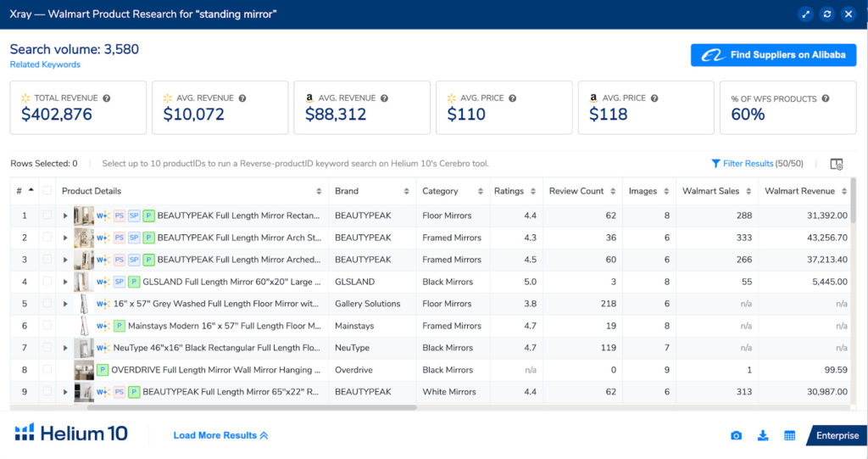Expand the row 4 GLSLAND product
This screenshot has width=868, height=459.
coord(65,282)
